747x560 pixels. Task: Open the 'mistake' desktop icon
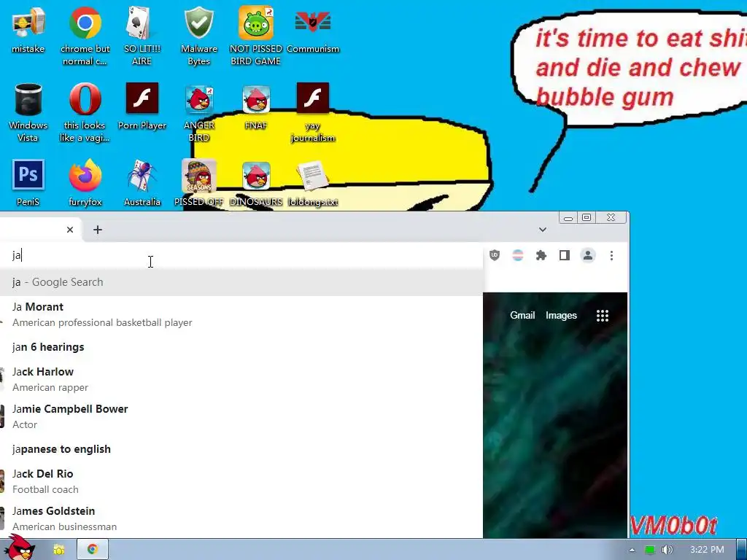click(x=28, y=31)
